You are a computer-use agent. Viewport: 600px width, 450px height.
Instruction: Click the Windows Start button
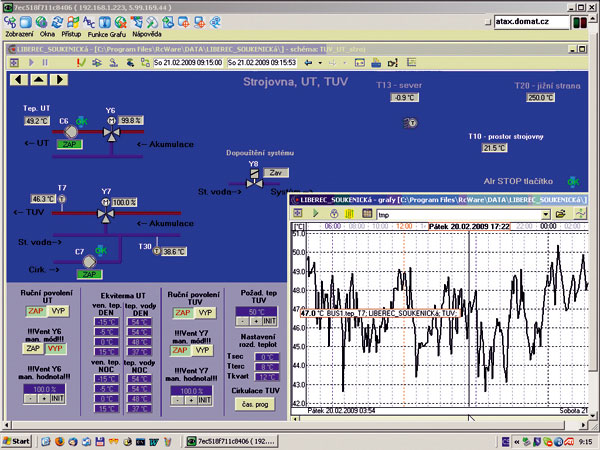click(x=17, y=440)
